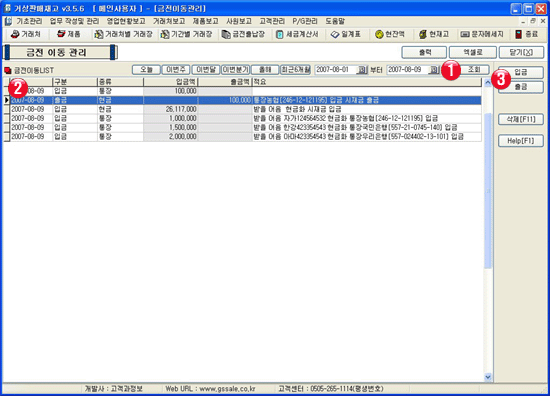Filter the list with 이번분기 button
Image resolution: width=550 pixels, height=396 pixels.
tap(235, 70)
